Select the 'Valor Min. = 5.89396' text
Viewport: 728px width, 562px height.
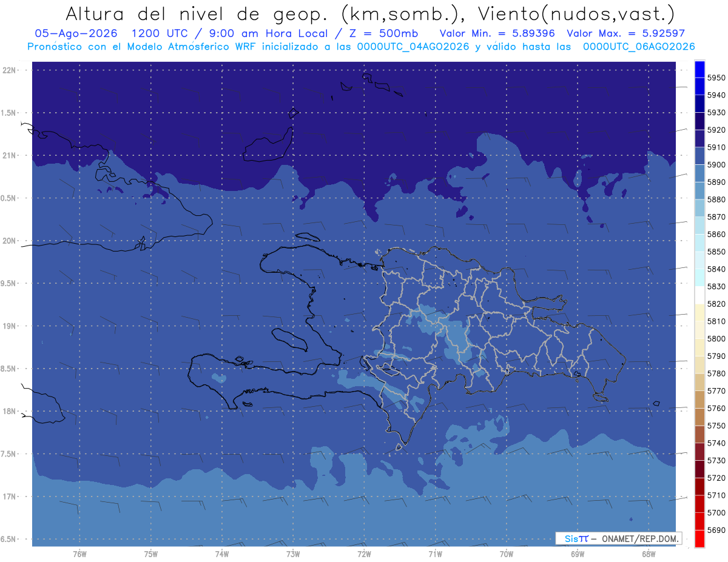tap(497, 33)
